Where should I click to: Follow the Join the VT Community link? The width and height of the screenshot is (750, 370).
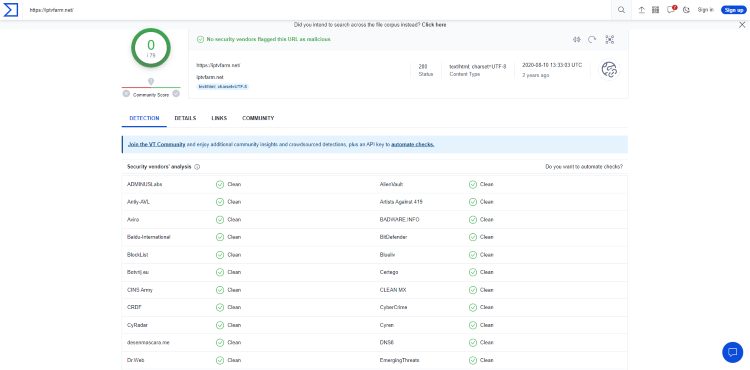(156, 144)
